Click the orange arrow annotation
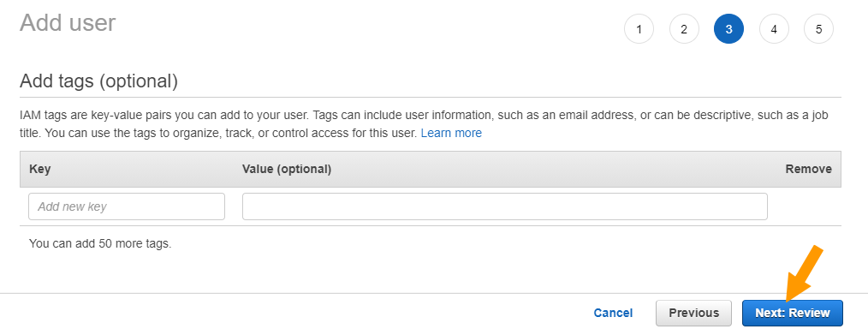868x329 pixels. [x=803, y=272]
